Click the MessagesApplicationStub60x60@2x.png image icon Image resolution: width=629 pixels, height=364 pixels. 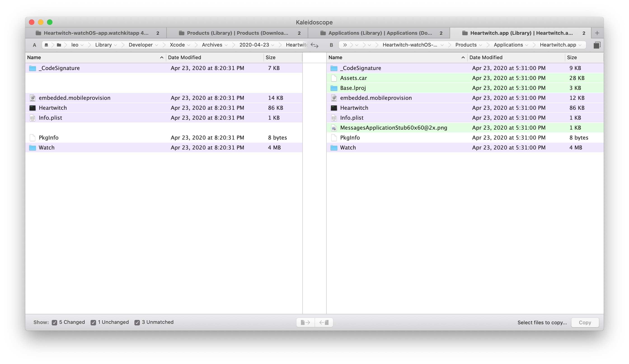click(334, 128)
